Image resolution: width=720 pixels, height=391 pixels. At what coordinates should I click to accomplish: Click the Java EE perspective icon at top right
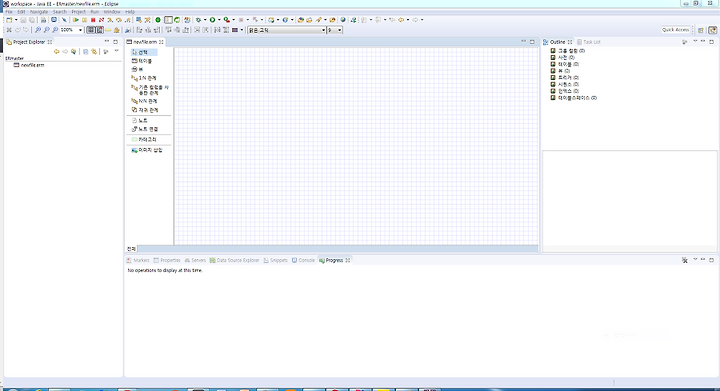[712, 30]
